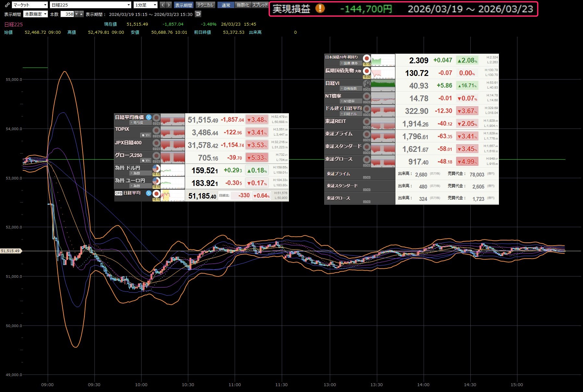This screenshot has height=392, width=583.
Task: Open the テクニカル settings
Action: [x=205, y=5]
